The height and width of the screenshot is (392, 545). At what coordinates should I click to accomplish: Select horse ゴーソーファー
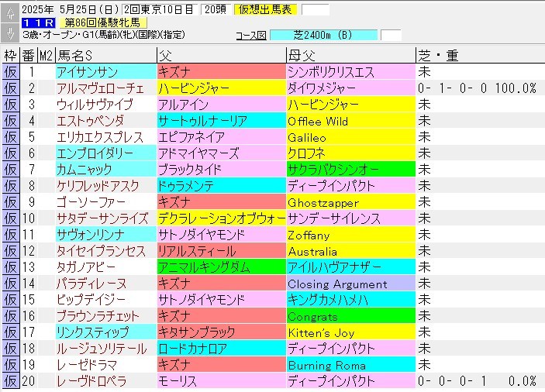[x=106, y=202]
